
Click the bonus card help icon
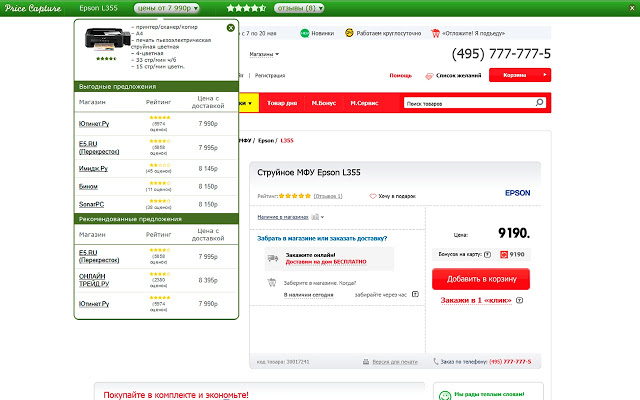click(x=487, y=254)
